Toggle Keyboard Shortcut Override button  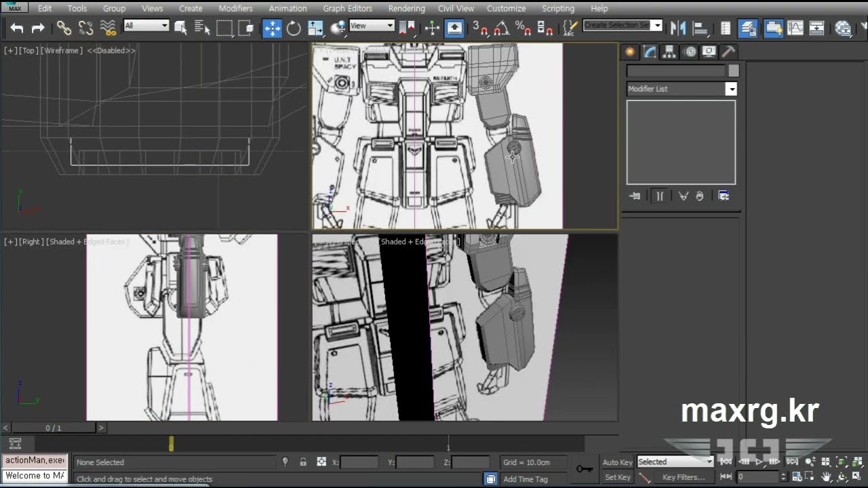pos(454,28)
